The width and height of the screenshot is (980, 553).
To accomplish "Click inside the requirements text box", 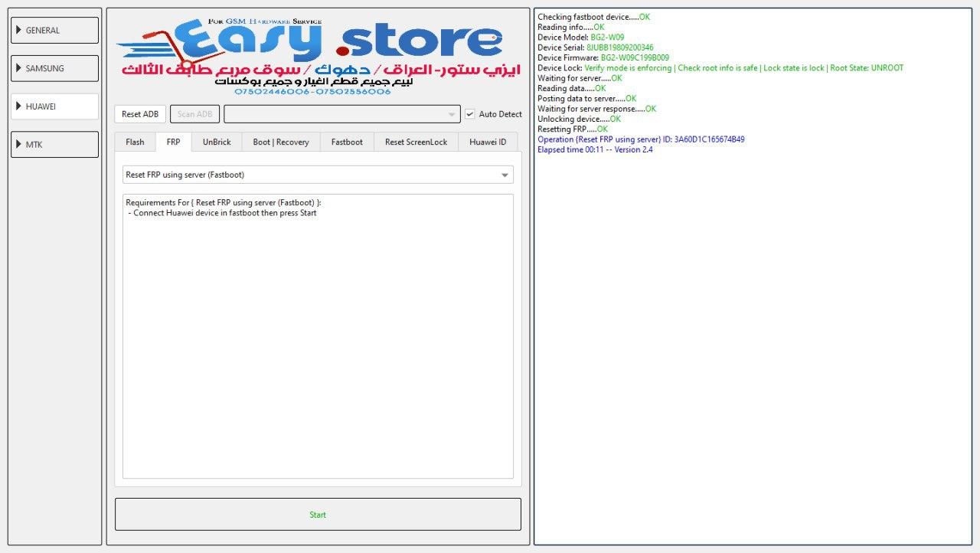I will coord(318,336).
